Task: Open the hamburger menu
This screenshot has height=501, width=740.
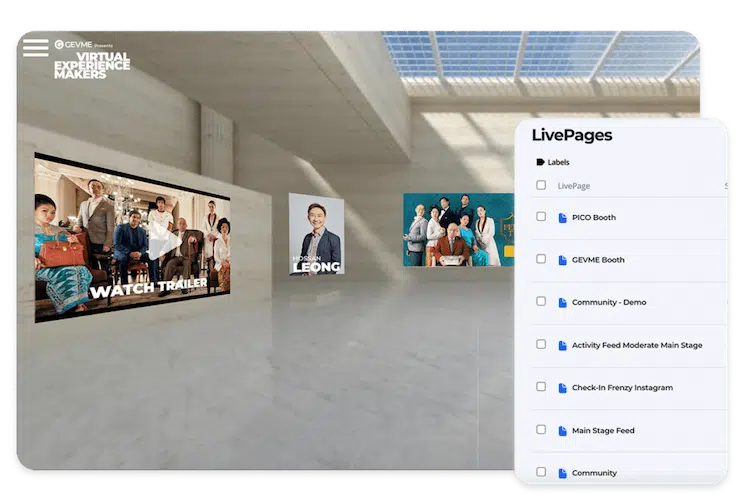Action: [x=35, y=48]
